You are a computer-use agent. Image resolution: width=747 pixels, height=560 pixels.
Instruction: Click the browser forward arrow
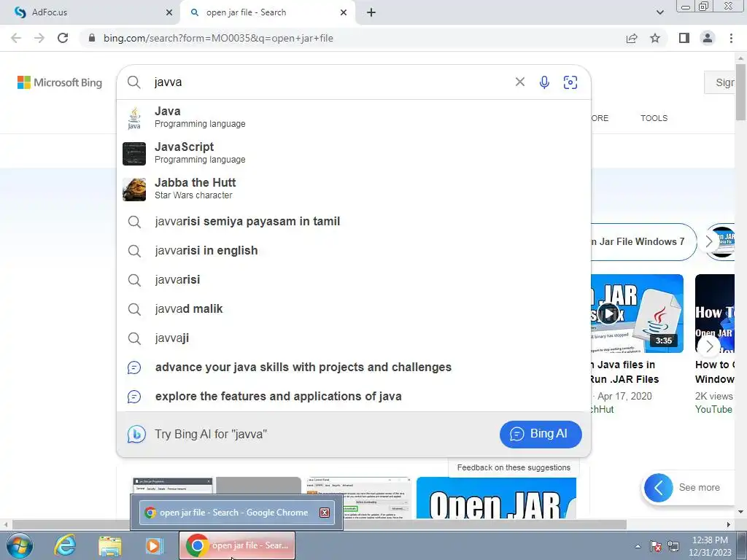39,38
